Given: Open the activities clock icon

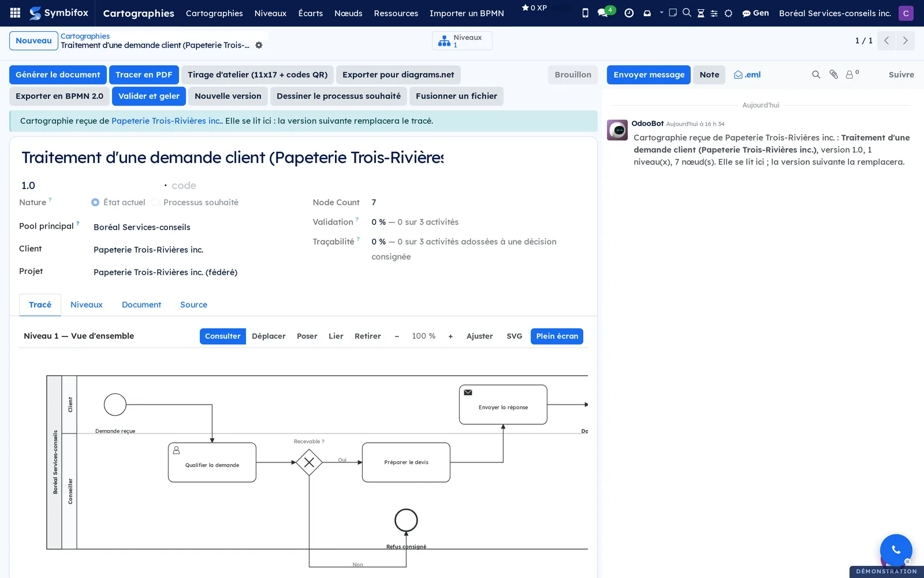Looking at the screenshot, I should click(629, 13).
